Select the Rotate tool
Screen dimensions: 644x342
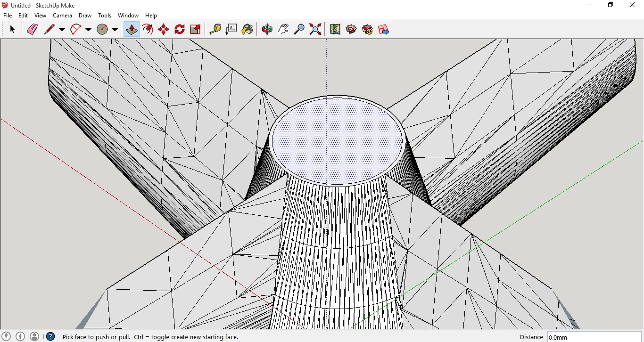coord(180,29)
